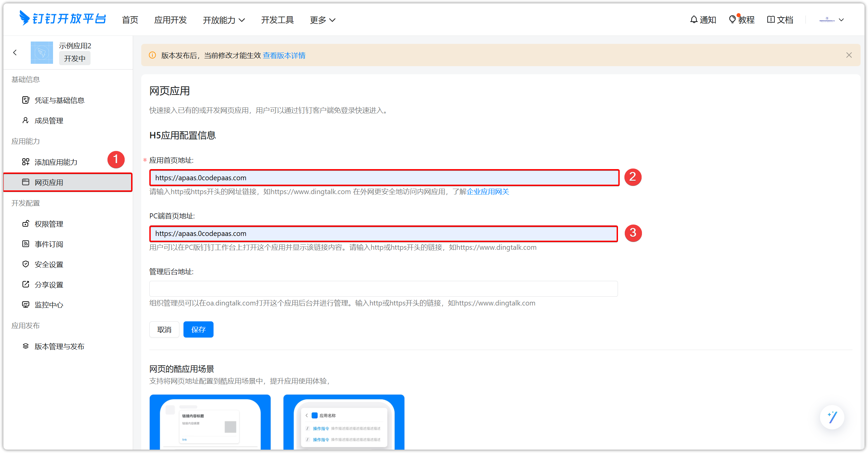The width and height of the screenshot is (868, 453).
Task: Open the user account dropdown
Action: (x=832, y=20)
